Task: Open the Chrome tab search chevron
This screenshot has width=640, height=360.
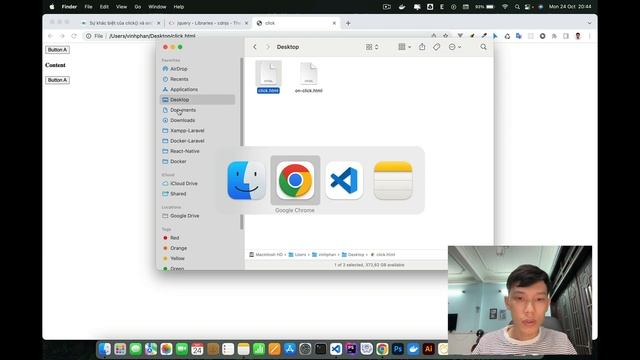Action: click(589, 23)
